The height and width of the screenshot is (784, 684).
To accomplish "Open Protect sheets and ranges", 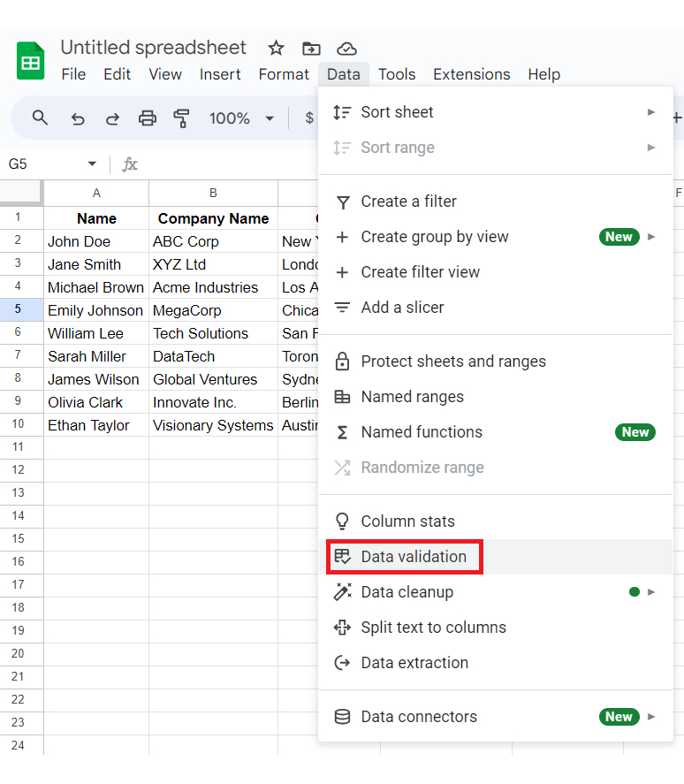I will tap(496, 362).
